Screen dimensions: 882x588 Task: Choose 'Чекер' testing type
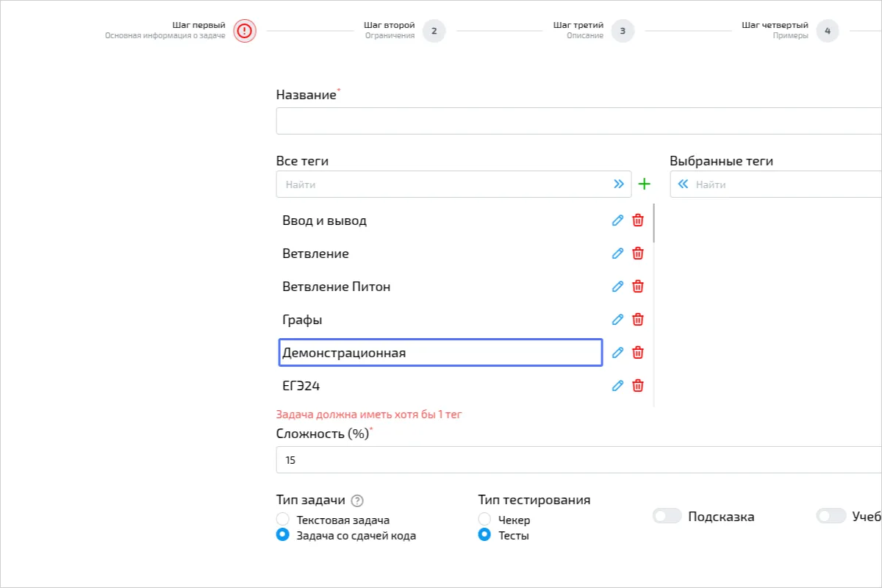click(484, 520)
